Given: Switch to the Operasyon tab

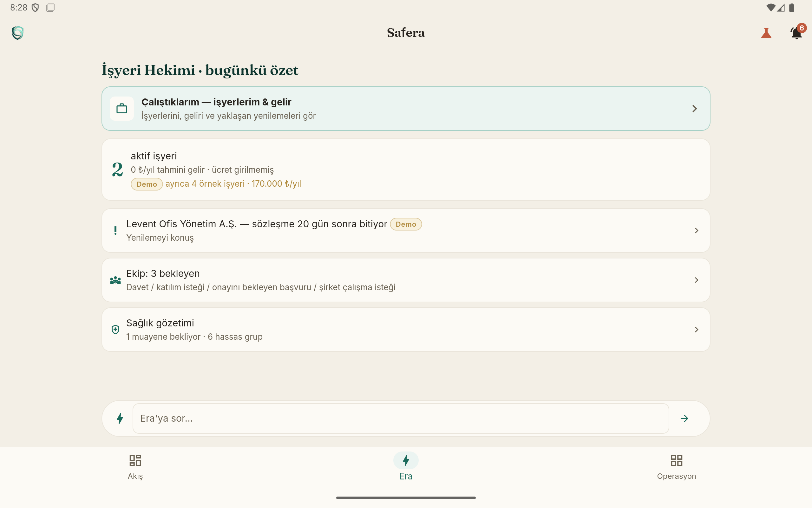Looking at the screenshot, I should click(677, 467).
